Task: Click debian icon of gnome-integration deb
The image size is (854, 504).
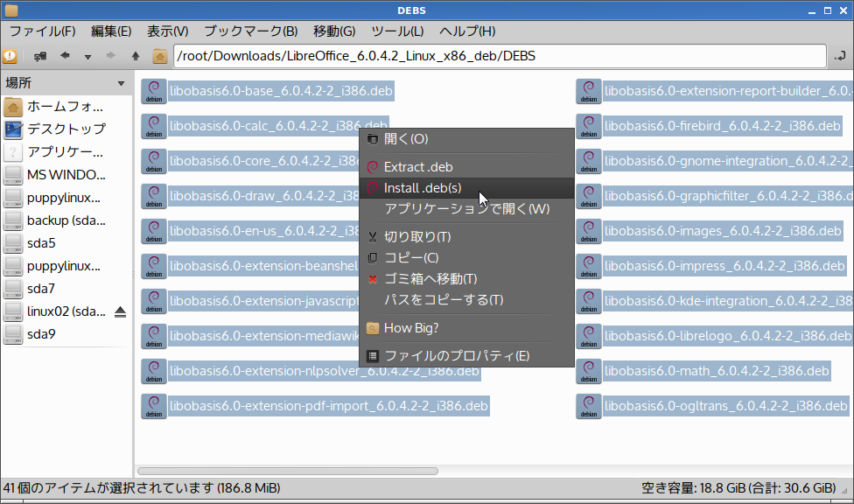Action: click(589, 161)
